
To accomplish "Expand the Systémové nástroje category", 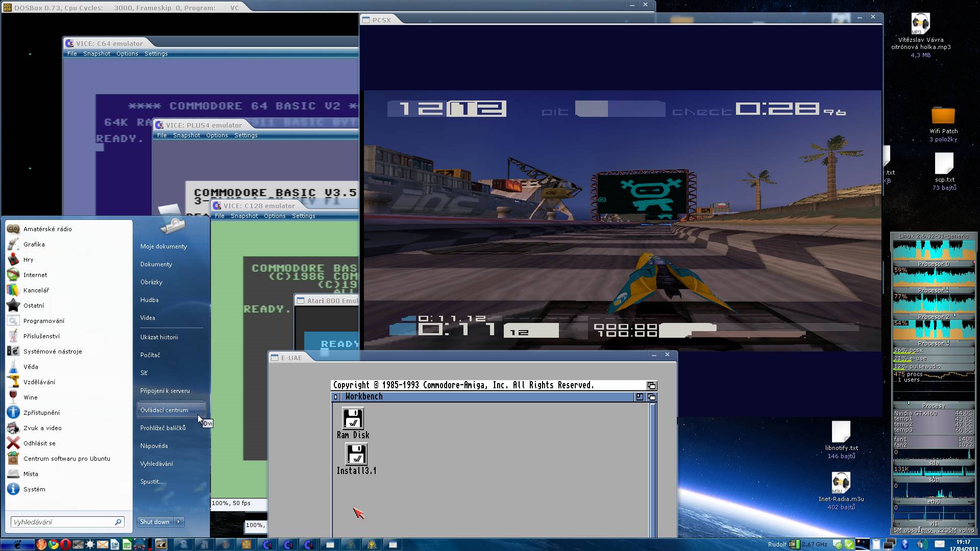I will (69, 352).
